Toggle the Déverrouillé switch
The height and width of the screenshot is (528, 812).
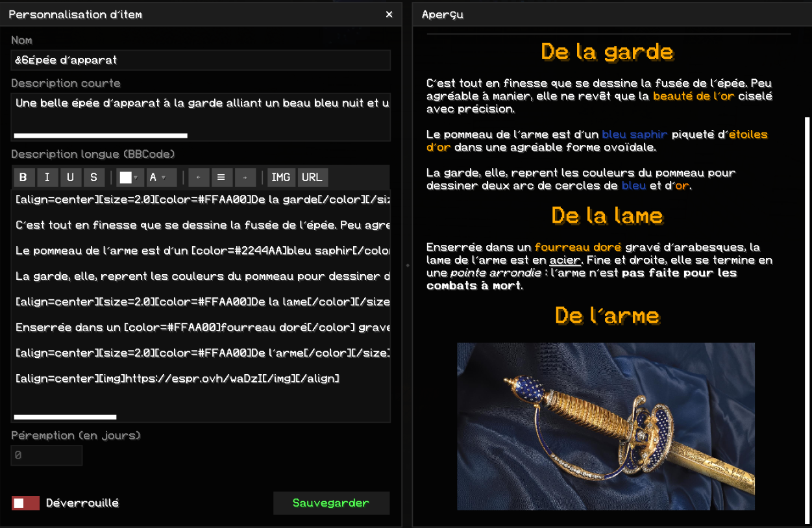coord(25,503)
